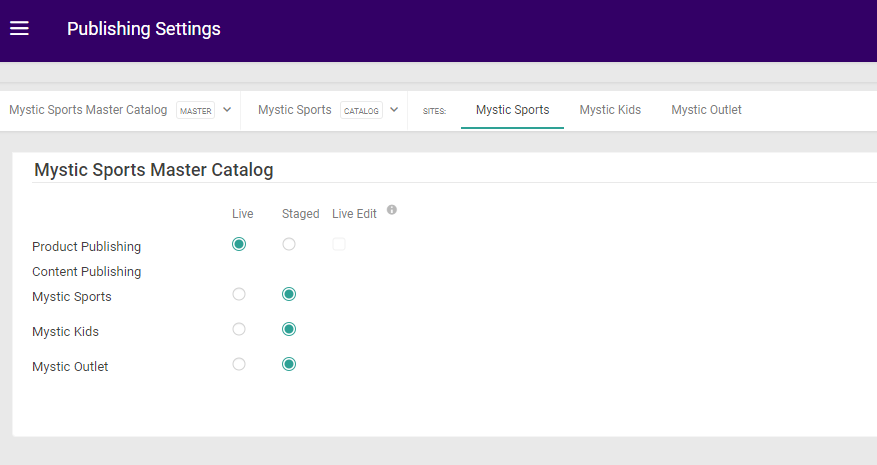Click the MASTER badge on catalog selector
Image resolution: width=877 pixels, height=465 pixels.
tap(196, 111)
